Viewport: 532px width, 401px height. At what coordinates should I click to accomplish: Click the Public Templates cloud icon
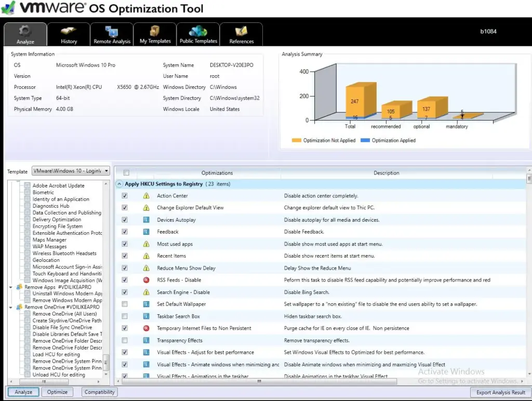[198, 31]
